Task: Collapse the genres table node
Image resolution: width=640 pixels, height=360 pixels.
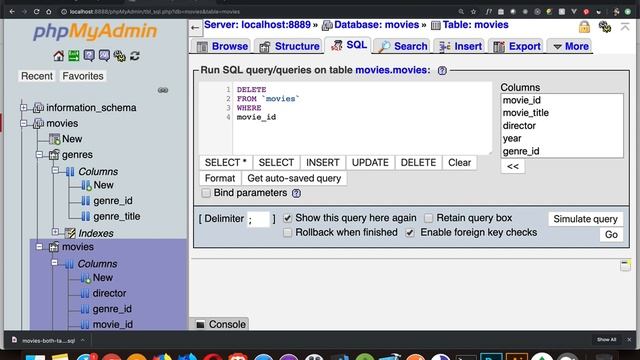Action: (39, 155)
